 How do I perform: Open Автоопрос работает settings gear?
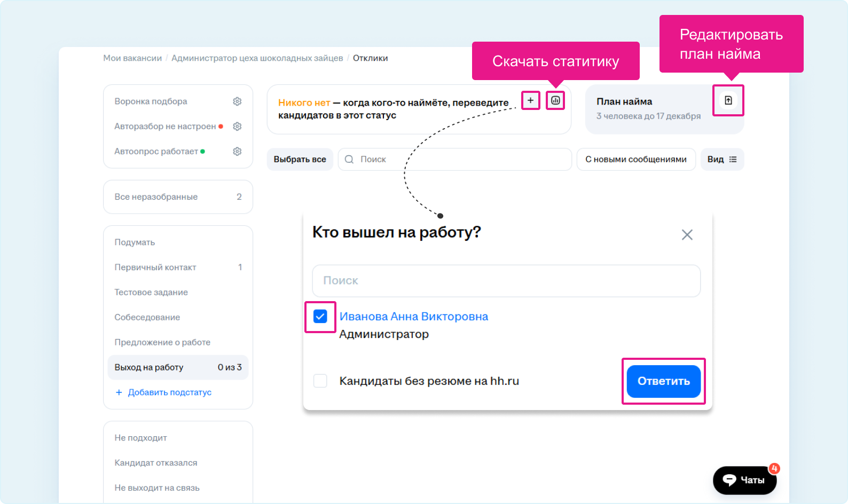point(237,152)
